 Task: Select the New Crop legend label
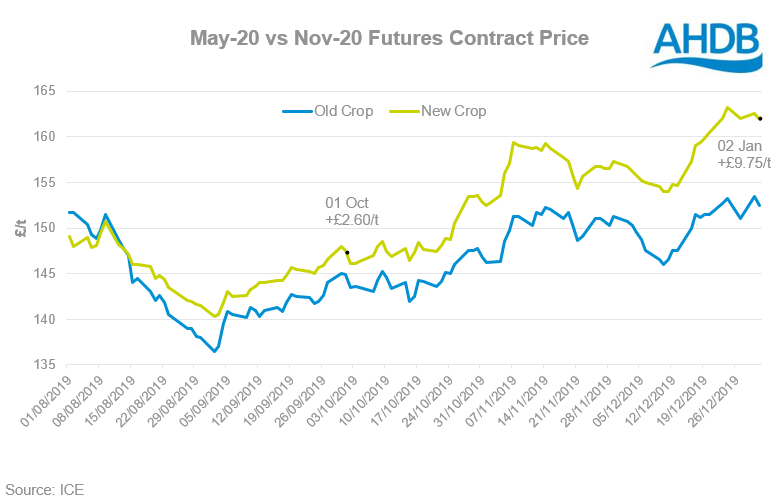coord(455,111)
